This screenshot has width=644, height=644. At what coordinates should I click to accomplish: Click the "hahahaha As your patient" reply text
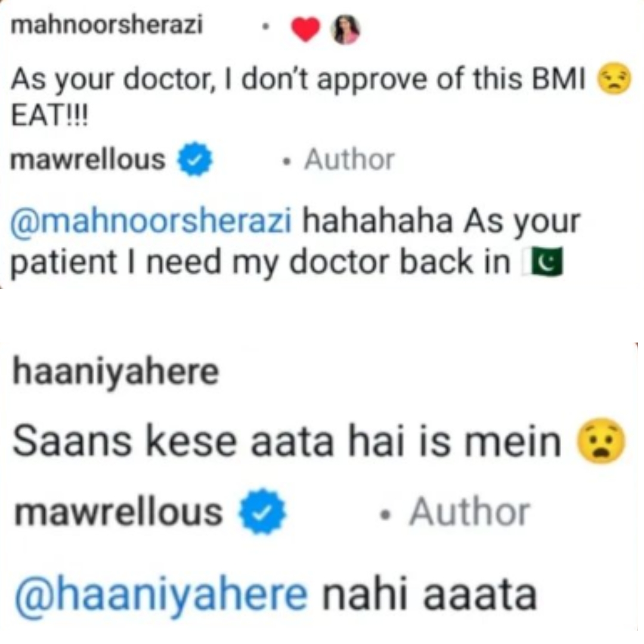(295, 242)
